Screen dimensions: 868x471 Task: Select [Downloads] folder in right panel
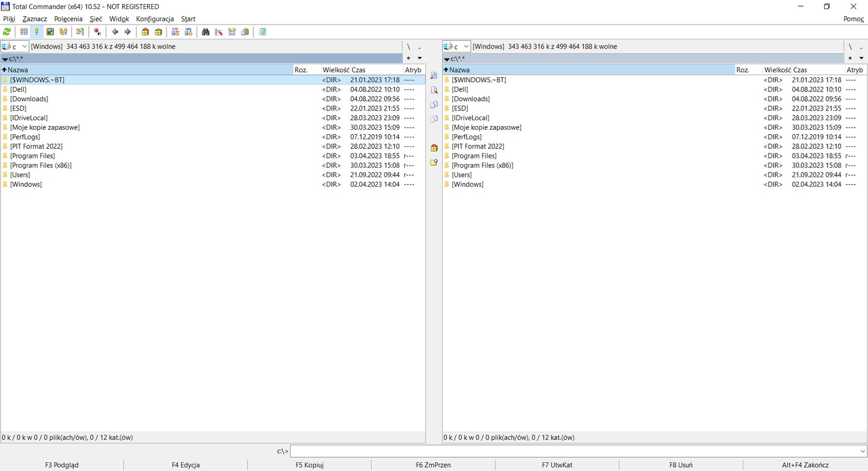tap(655, 99)
